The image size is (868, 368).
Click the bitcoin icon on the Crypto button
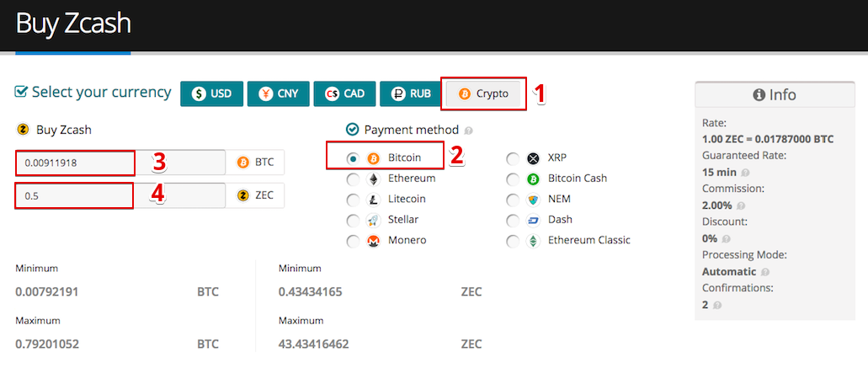465,94
